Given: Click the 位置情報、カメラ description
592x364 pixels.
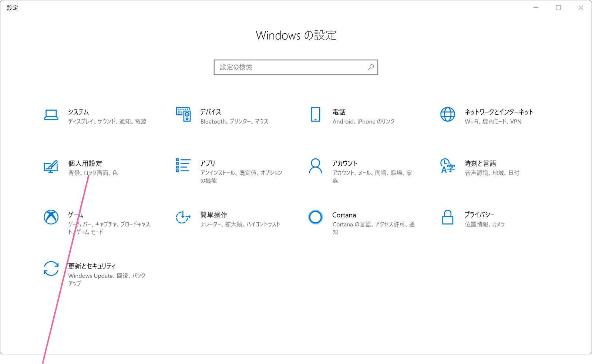Looking at the screenshot, I should 485,224.
